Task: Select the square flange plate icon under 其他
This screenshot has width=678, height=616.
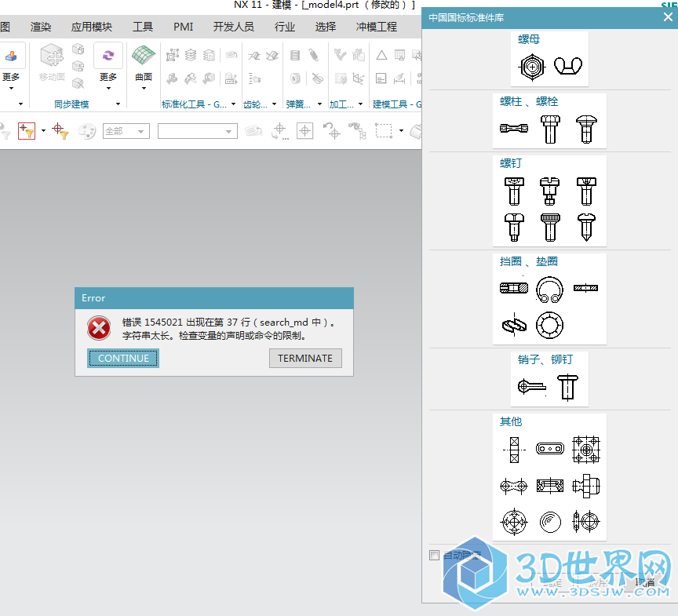Action: tap(586, 450)
